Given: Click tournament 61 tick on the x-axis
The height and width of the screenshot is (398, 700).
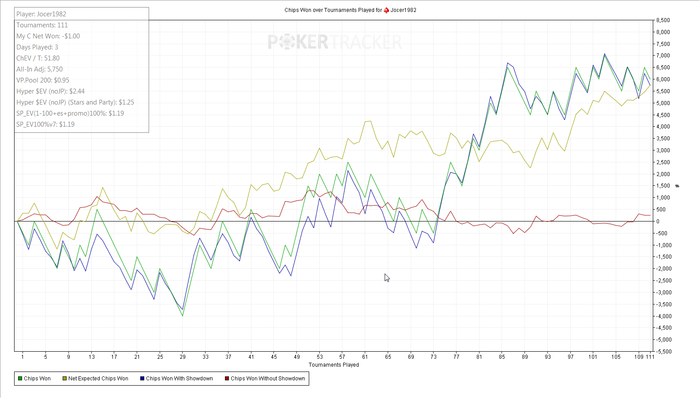Looking at the screenshot, I should [x=365, y=357].
